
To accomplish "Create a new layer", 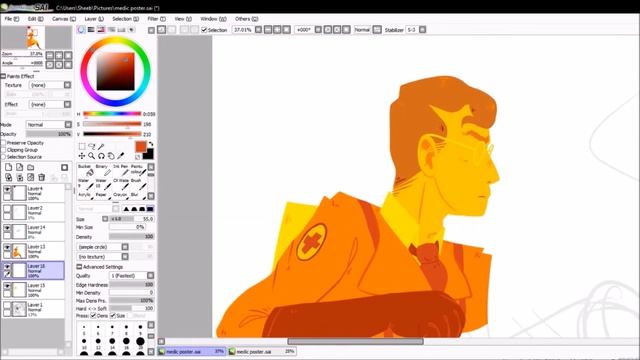I will click(x=8, y=167).
